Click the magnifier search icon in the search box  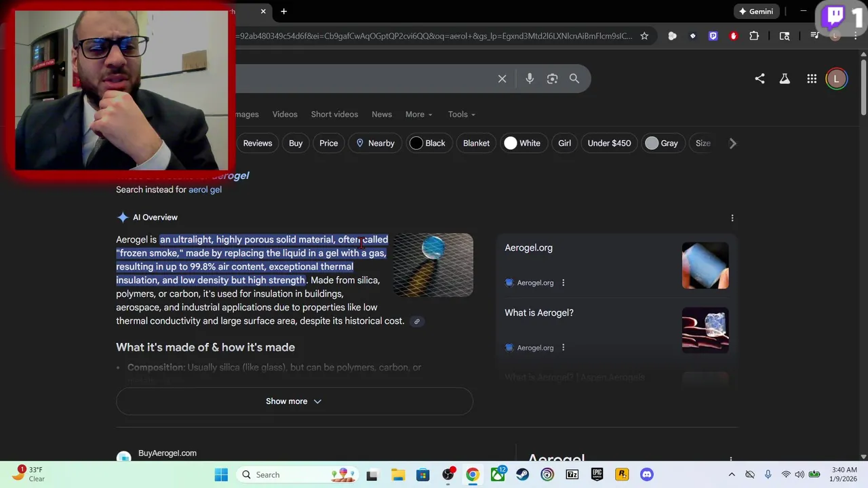(x=574, y=79)
